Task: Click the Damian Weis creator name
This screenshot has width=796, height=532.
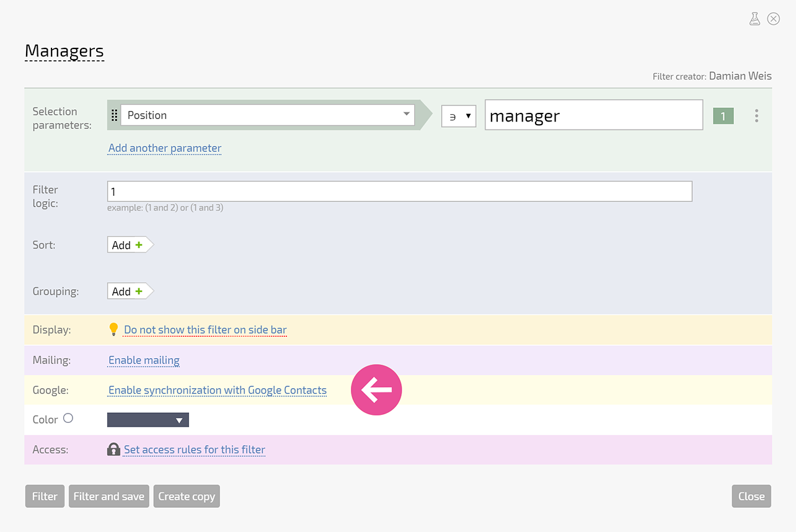Action: tap(740, 76)
